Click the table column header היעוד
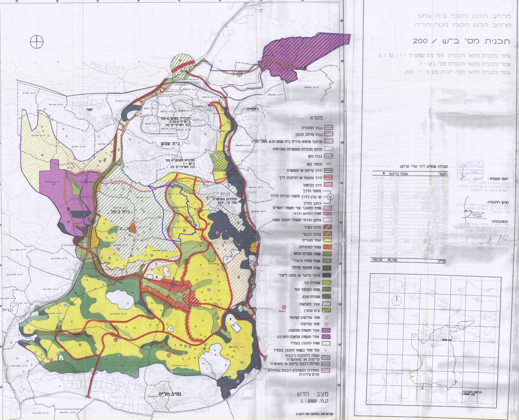519x420 pixels. [x=443, y=174]
